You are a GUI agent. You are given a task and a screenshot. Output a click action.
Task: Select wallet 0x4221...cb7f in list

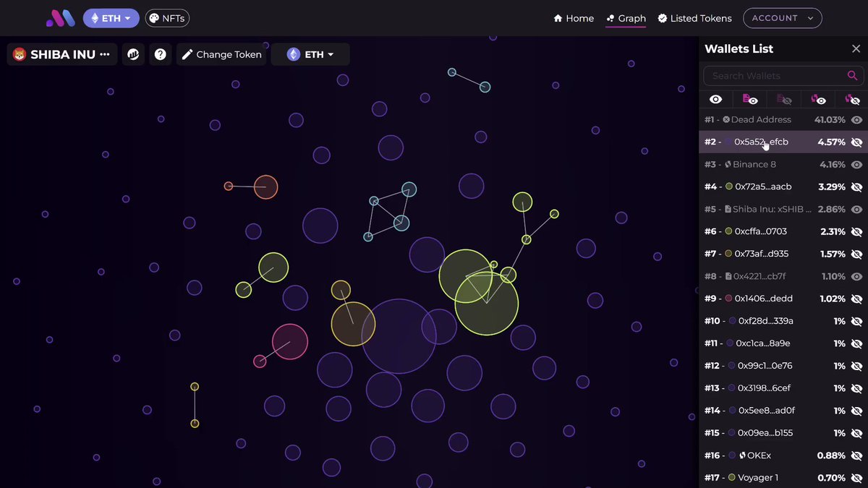(x=783, y=277)
